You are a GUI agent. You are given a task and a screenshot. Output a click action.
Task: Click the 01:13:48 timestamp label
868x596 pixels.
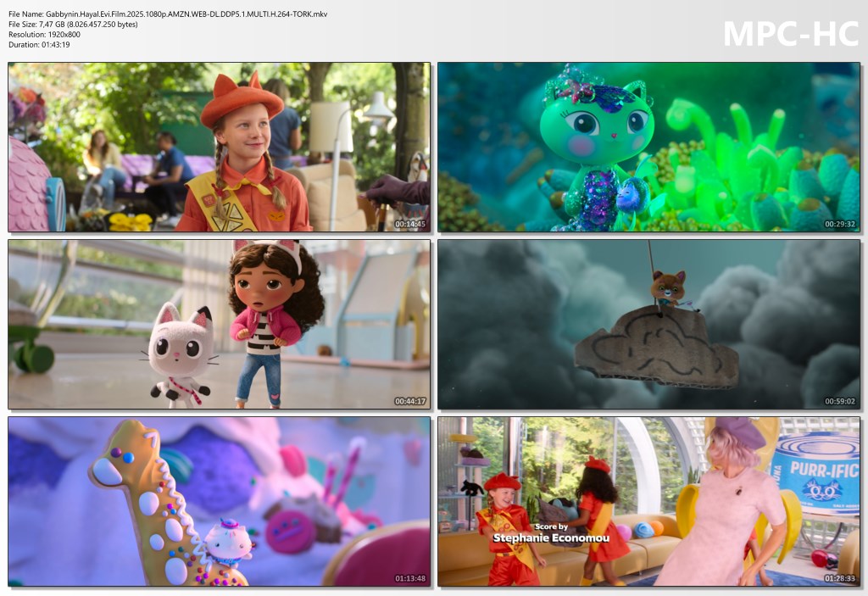pos(410,579)
